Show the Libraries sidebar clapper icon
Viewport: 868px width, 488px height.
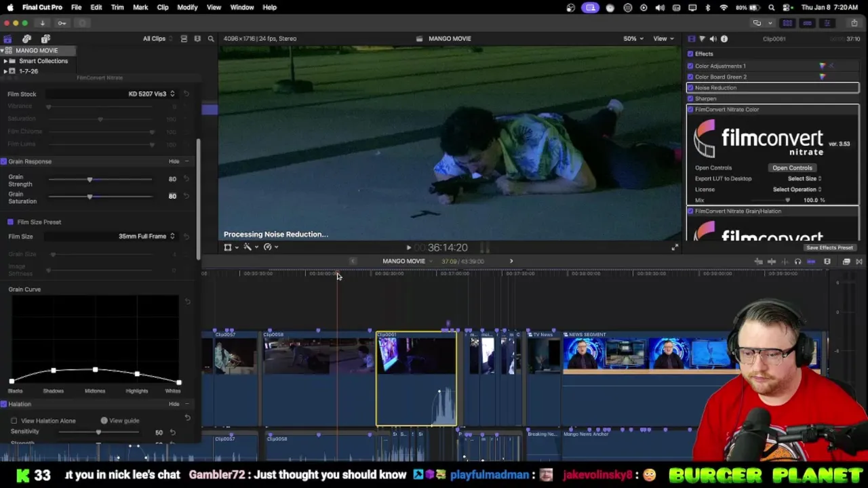pos(7,39)
